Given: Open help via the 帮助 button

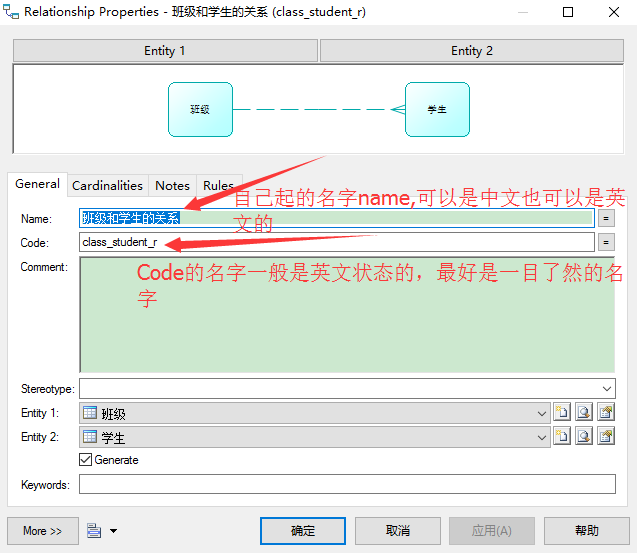Looking at the screenshot, I should click(587, 531).
